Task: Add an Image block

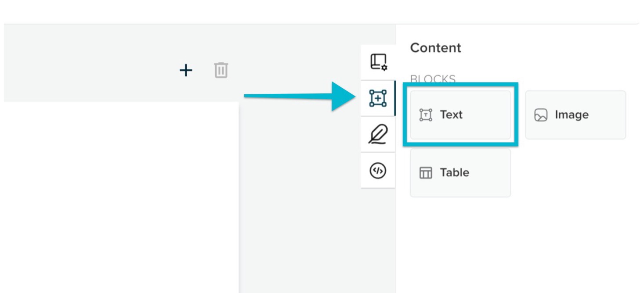Action: tap(575, 115)
